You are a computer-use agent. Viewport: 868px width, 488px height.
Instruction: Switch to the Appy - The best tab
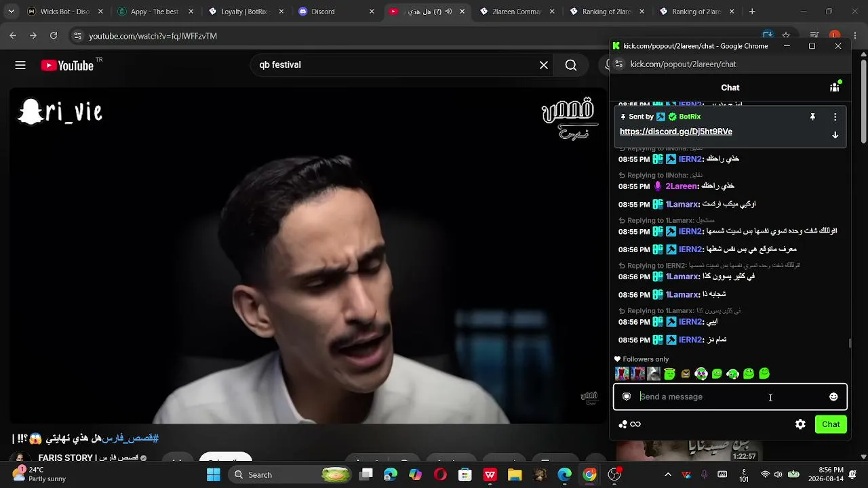[x=155, y=12]
